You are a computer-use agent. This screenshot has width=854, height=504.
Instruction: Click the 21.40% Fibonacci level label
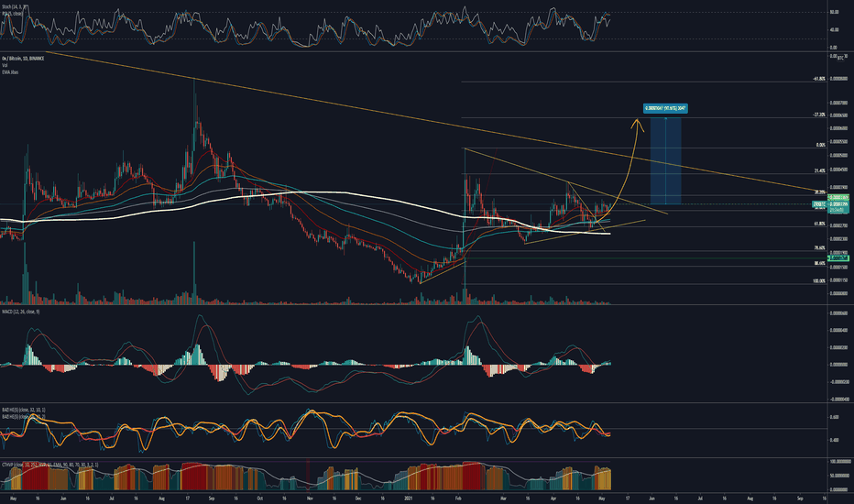click(x=820, y=170)
